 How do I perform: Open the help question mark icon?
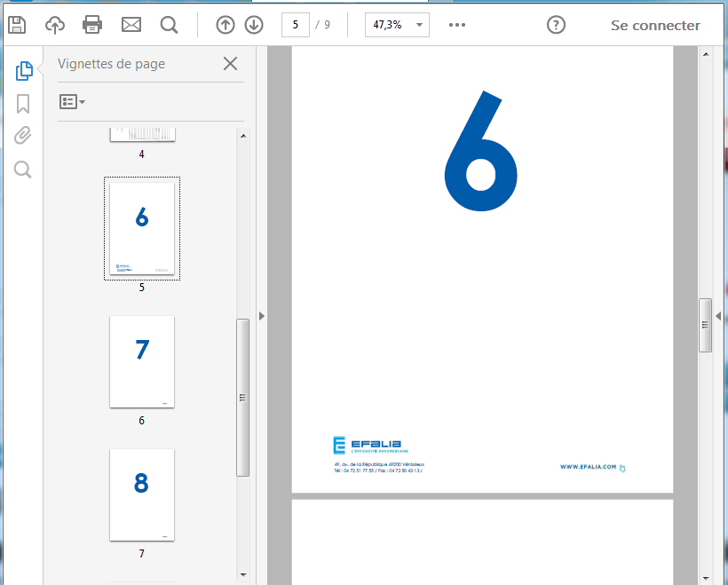coord(556,25)
